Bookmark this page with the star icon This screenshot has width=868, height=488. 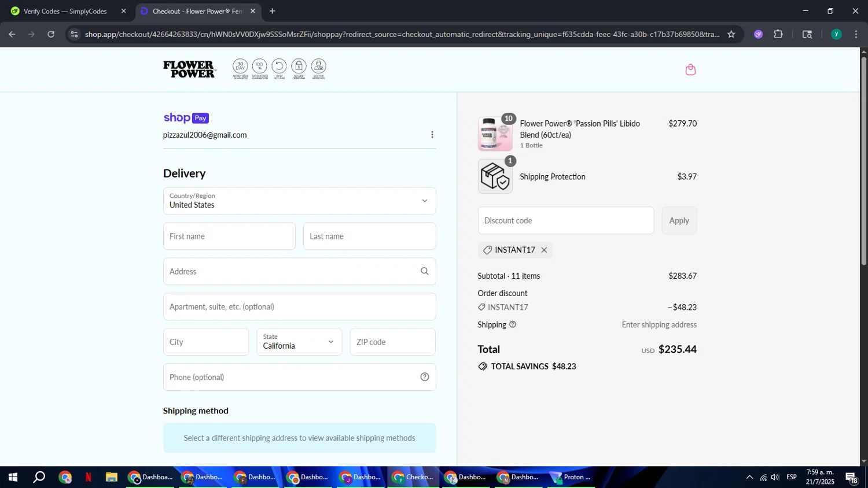(x=731, y=34)
